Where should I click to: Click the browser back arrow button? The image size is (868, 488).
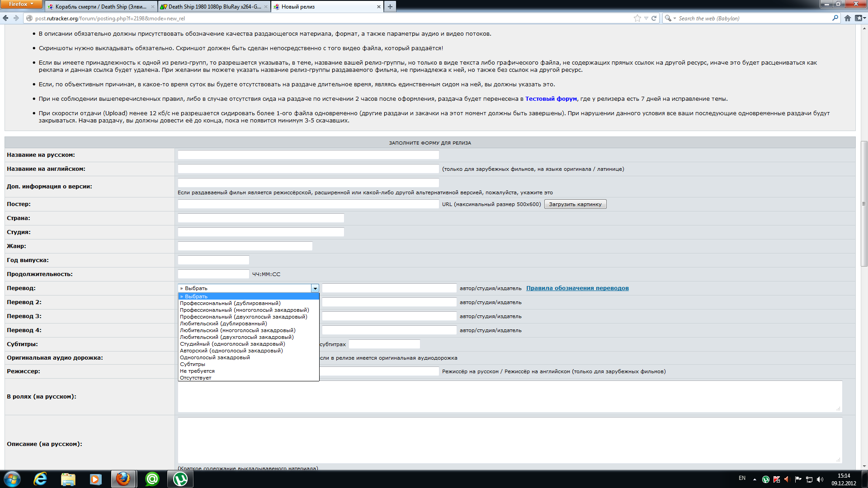click(x=5, y=18)
